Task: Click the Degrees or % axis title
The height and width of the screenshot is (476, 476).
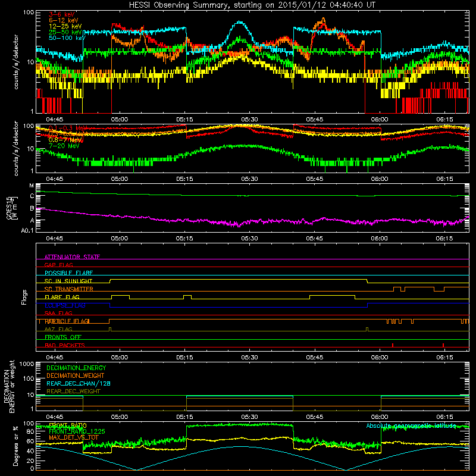Action: (x=15, y=446)
